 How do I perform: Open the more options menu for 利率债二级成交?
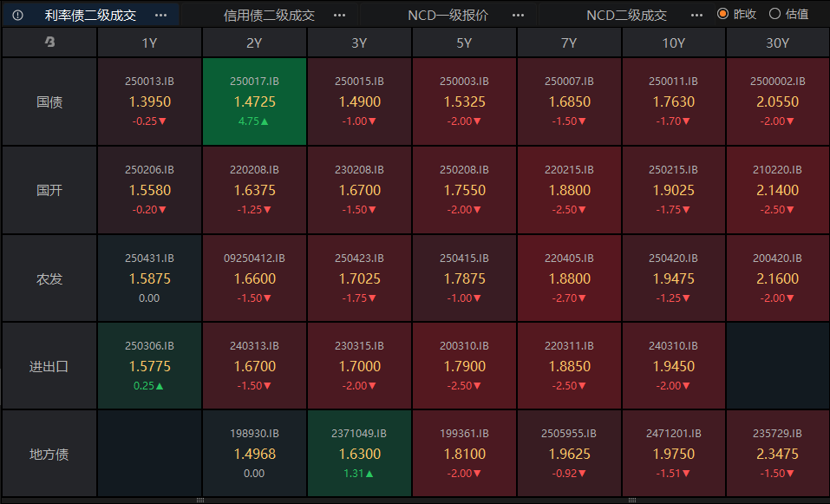[x=160, y=15]
